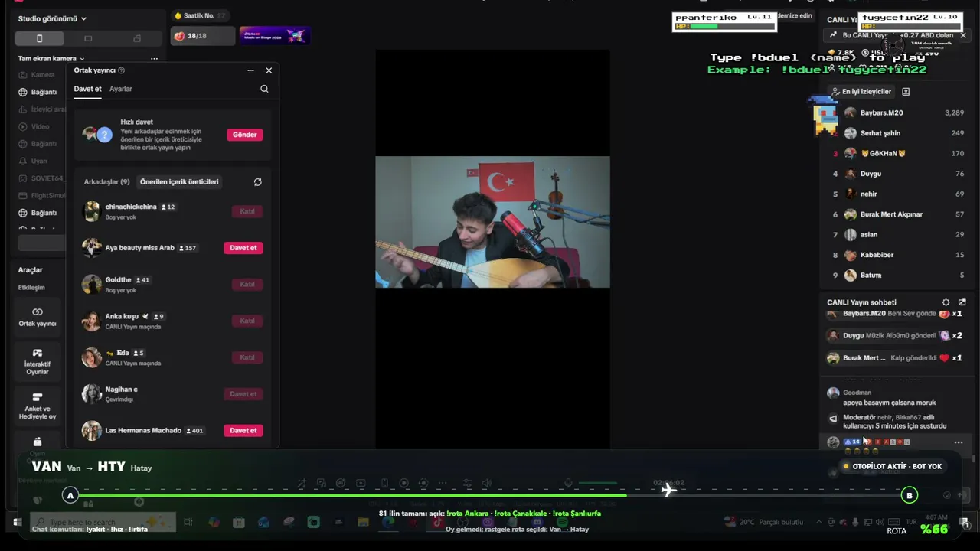The height and width of the screenshot is (551, 980).
Task: Open the three-dot menu beside Tam ekran kamera
Action: 154,58
